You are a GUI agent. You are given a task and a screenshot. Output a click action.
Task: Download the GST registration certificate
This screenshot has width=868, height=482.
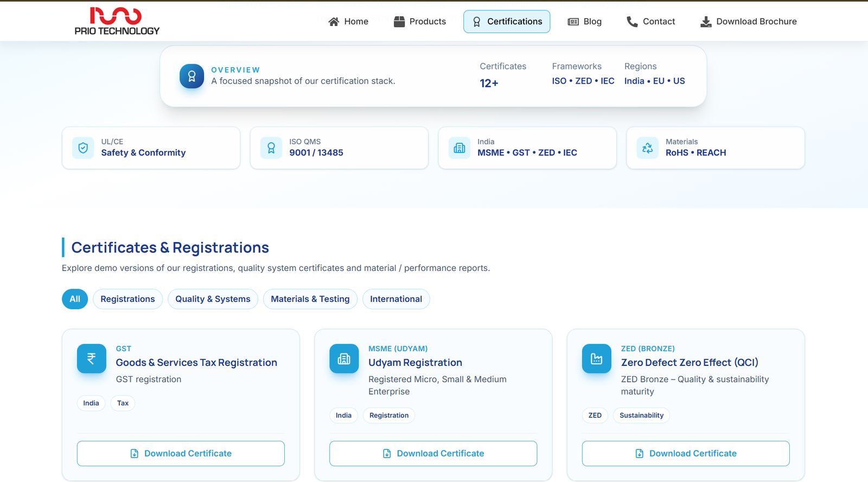point(181,453)
